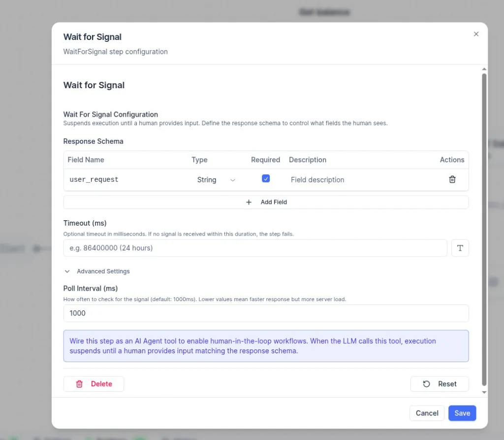Reset the step configuration
Image resolution: width=504 pixels, height=440 pixels.
439,384
